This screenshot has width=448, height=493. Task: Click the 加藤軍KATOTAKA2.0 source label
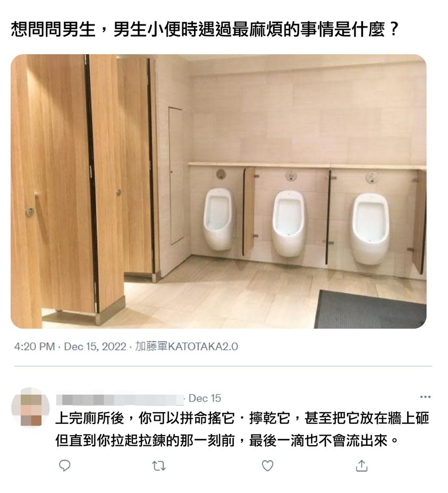(x=187, y=346)
